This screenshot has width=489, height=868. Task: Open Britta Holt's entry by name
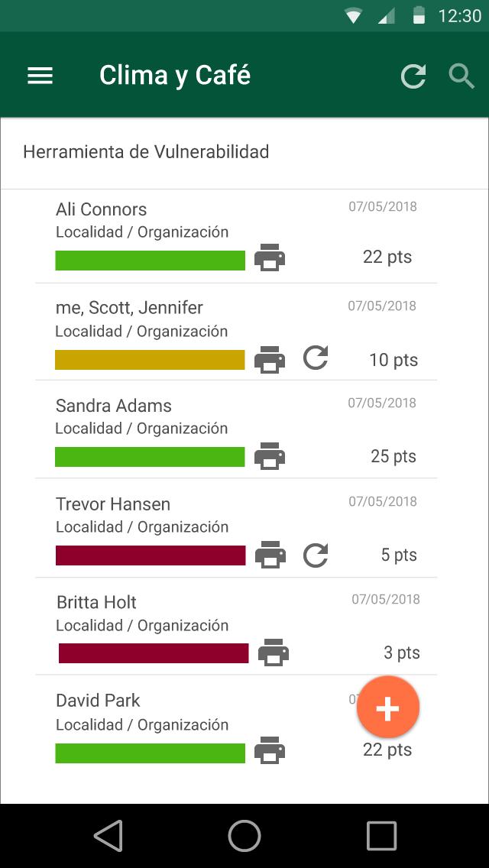(x=96, y=602)
